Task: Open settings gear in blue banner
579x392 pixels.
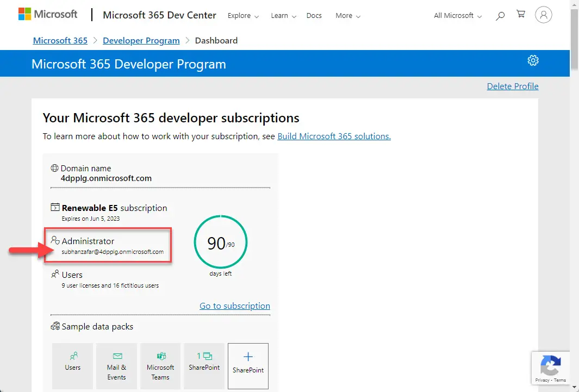Action: (533, 60)
